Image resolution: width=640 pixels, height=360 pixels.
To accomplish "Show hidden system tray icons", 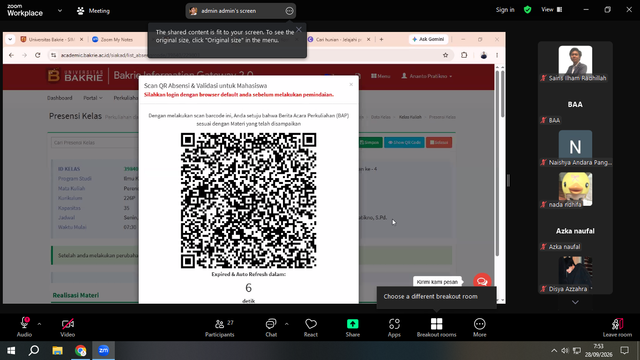I will (554, 350).
